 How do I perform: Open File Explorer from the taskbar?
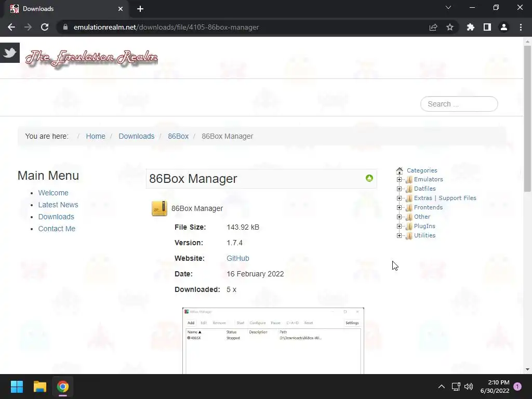coord(39,387)
